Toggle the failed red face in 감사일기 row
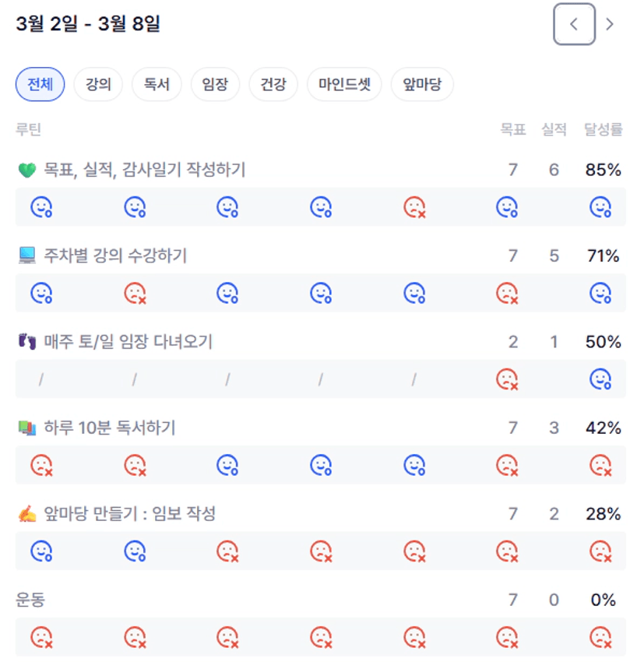 click(413, 207)
